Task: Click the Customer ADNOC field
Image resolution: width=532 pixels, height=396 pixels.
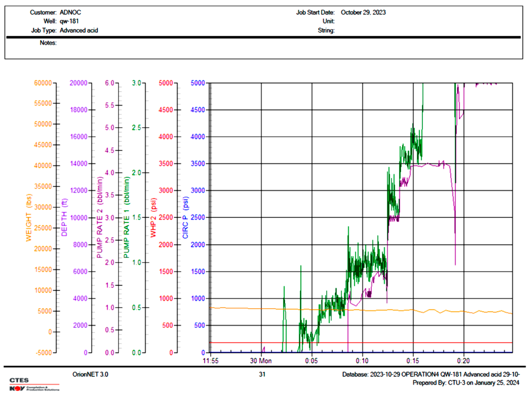Action: (x=70, y=12)
